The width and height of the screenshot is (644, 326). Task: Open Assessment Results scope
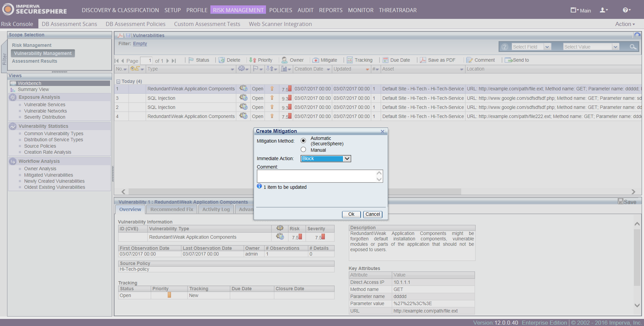coord(35,61)
